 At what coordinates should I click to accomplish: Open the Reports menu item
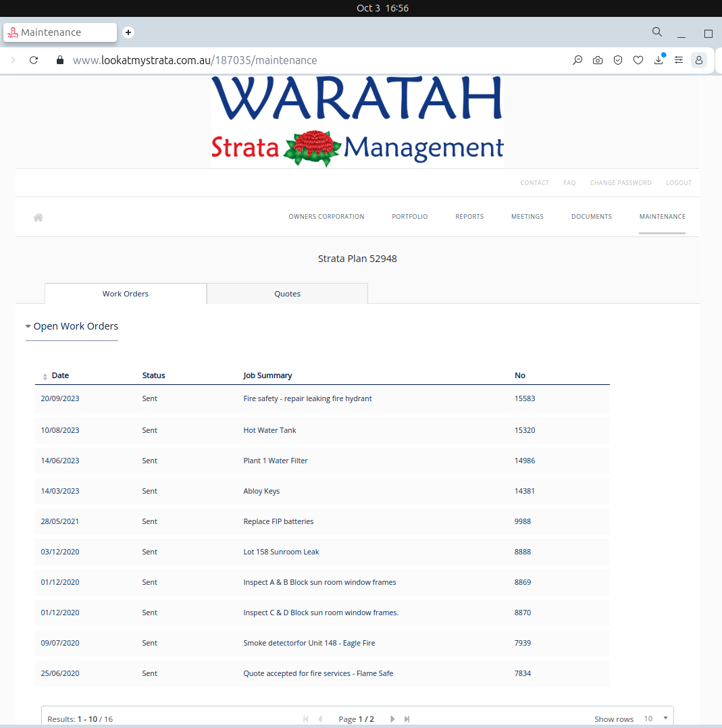point(469,217)
